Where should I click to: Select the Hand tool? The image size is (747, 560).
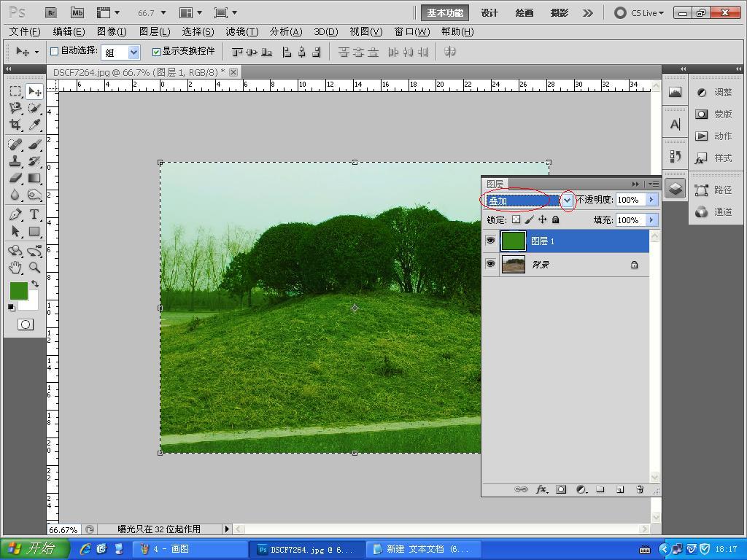(x=15, y=267)
